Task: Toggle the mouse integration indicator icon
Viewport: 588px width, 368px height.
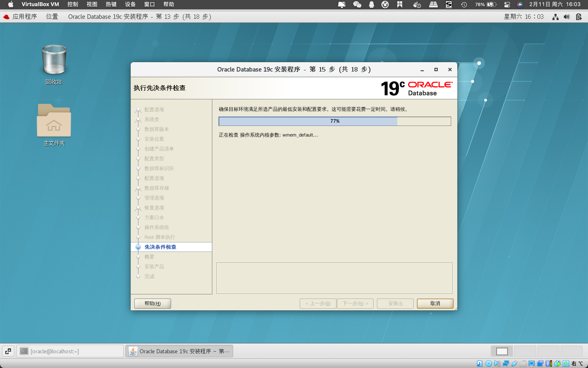Action: click(557, 363)
